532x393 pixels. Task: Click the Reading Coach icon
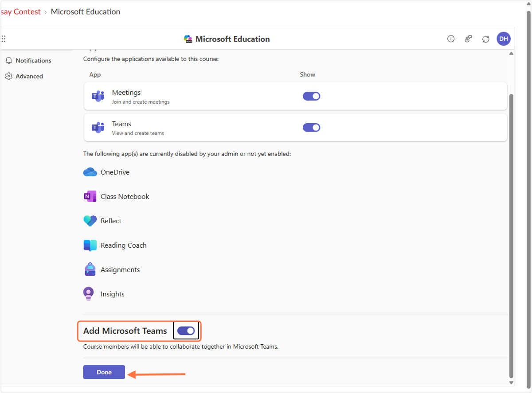click(90, 245)
